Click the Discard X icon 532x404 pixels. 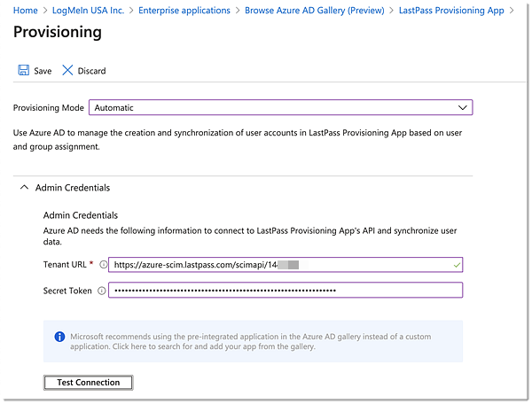pyautogui.click(x=67, y=70)
